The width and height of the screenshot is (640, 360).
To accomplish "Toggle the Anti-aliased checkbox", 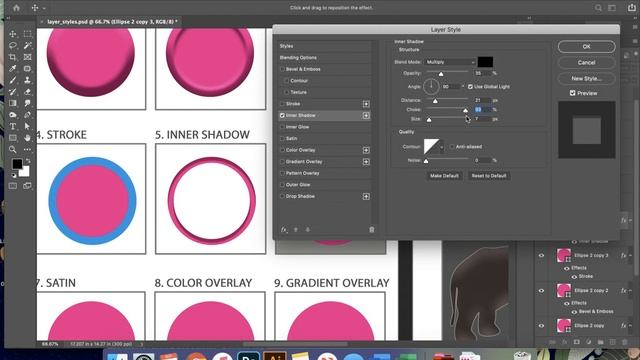I will pos(452,147).
